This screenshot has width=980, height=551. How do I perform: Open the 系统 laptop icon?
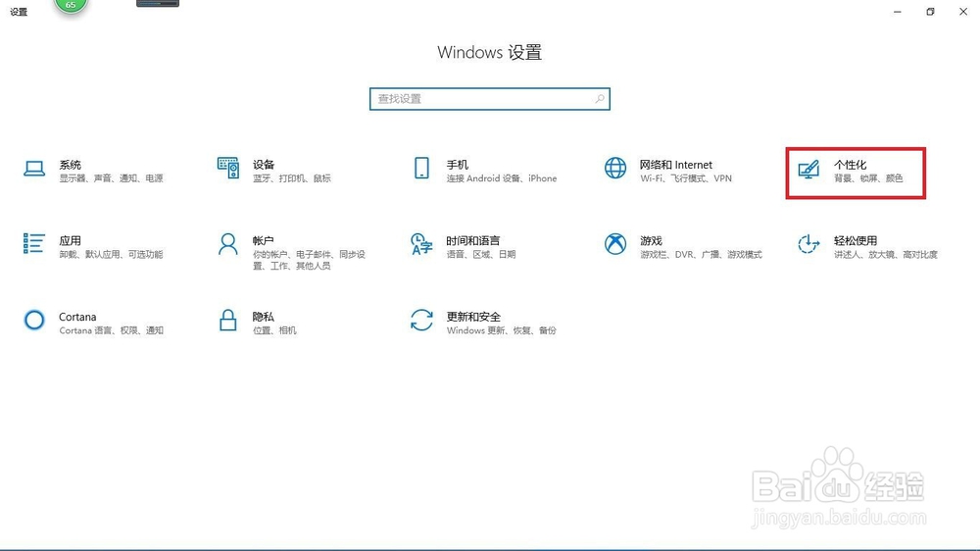point(34,169)
